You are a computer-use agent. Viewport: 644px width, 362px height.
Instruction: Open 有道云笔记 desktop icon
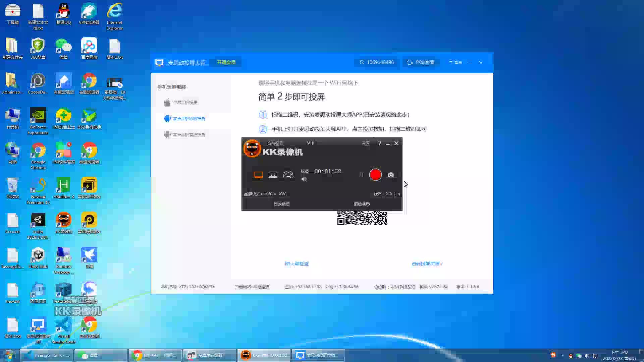[63, 84]
